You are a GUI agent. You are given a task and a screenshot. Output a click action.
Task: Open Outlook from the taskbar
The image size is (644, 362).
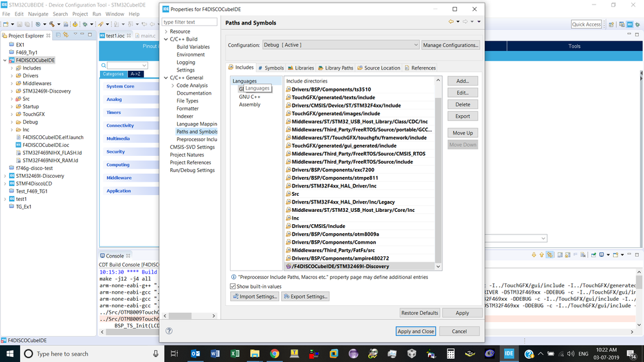pyautogui.click(x=195, y=354)
